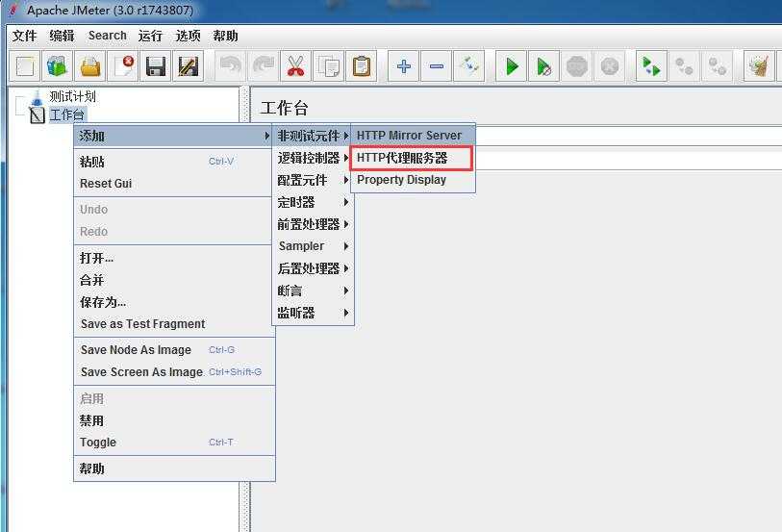Click the 工作台 name input field
The height and width of the screenshot is (532, 782).
pyautogui.click(x=628, y=136)
